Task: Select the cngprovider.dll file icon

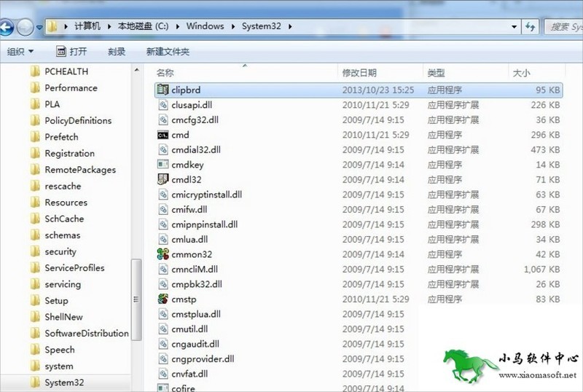Action: (x=163, y=359)
